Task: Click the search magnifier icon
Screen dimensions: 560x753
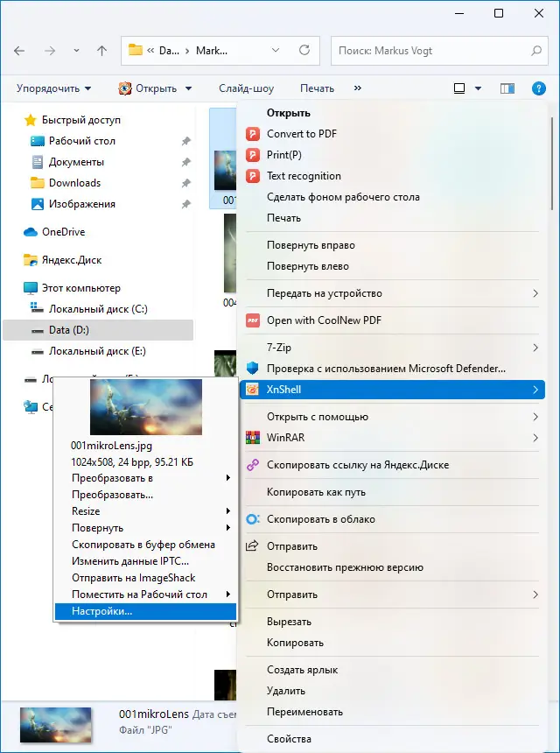Action: [x=536, y=51]
